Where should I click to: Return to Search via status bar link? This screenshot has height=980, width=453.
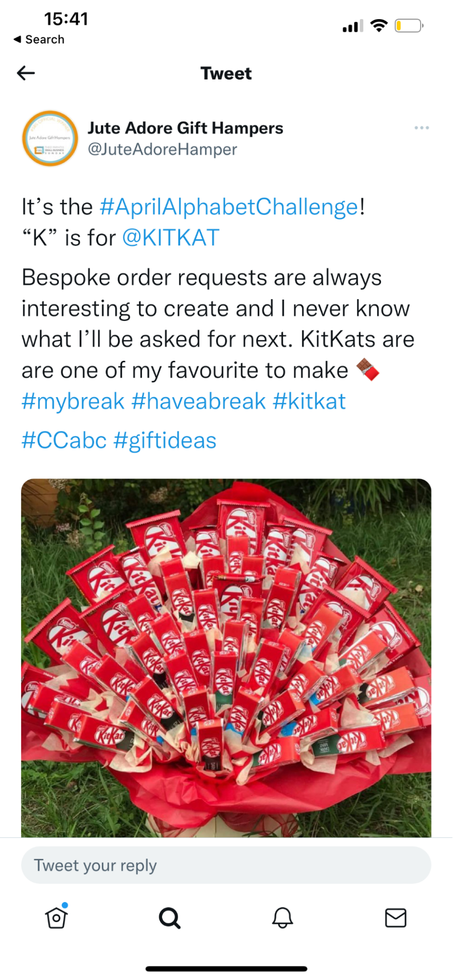[39, 39]
